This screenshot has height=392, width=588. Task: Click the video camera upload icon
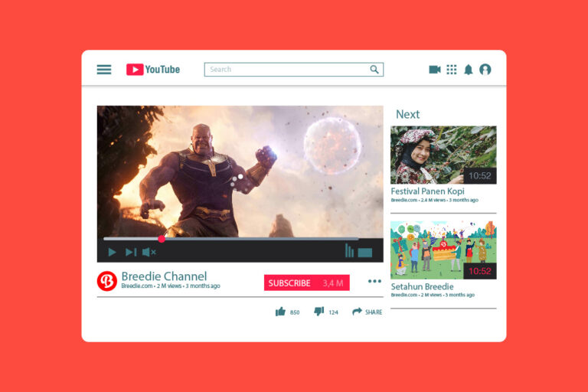tap(435, 70)
